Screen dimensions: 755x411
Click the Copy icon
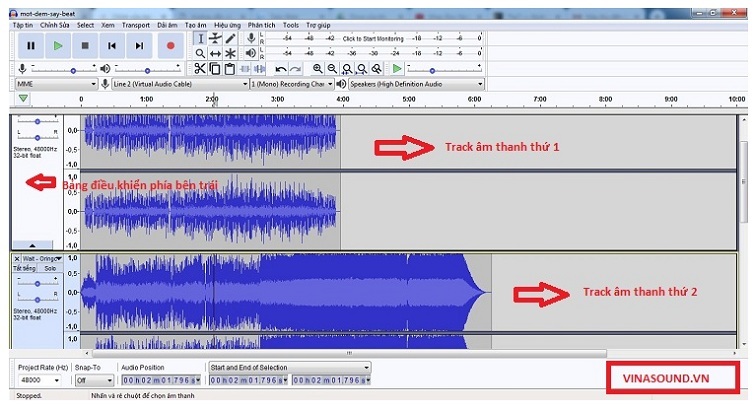coord(215,69)
